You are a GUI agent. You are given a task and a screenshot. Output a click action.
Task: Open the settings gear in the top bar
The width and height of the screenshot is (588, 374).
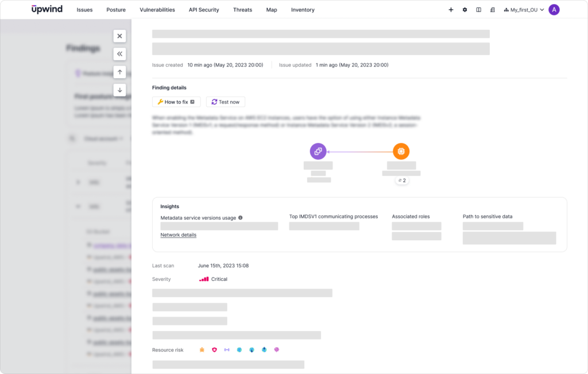click(465, 10)
